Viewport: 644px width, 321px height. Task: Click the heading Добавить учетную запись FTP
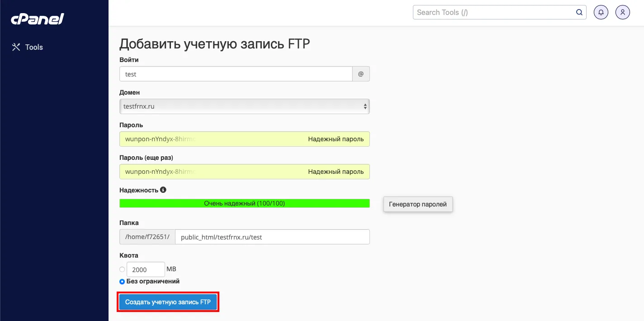click(214, 44)
